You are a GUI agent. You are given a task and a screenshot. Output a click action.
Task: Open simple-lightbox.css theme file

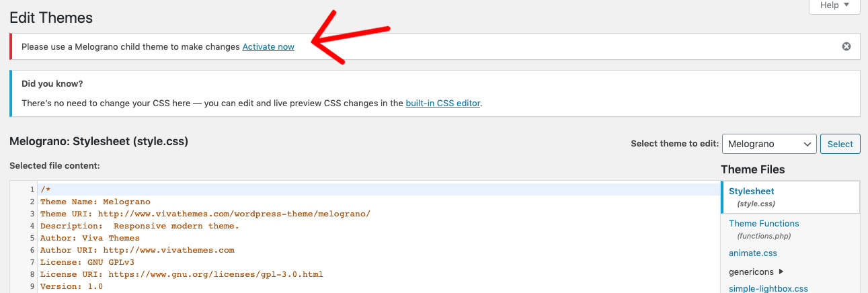click(768, 289)
